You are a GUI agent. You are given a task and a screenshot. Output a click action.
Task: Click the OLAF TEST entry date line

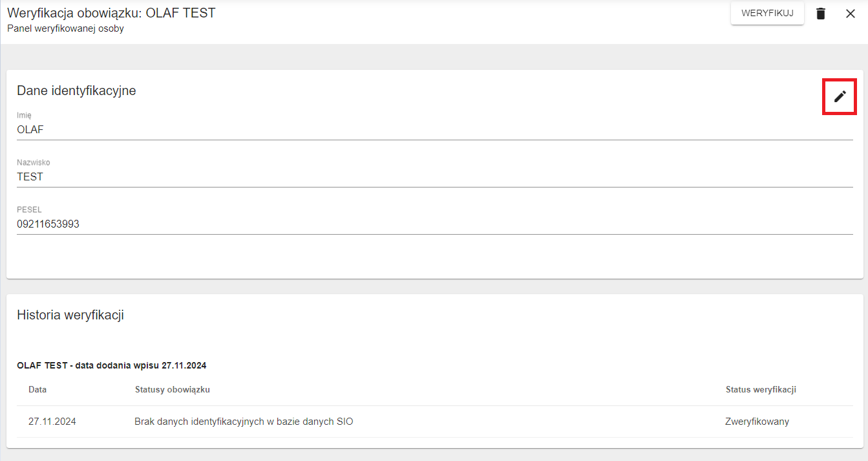[111, 365]
